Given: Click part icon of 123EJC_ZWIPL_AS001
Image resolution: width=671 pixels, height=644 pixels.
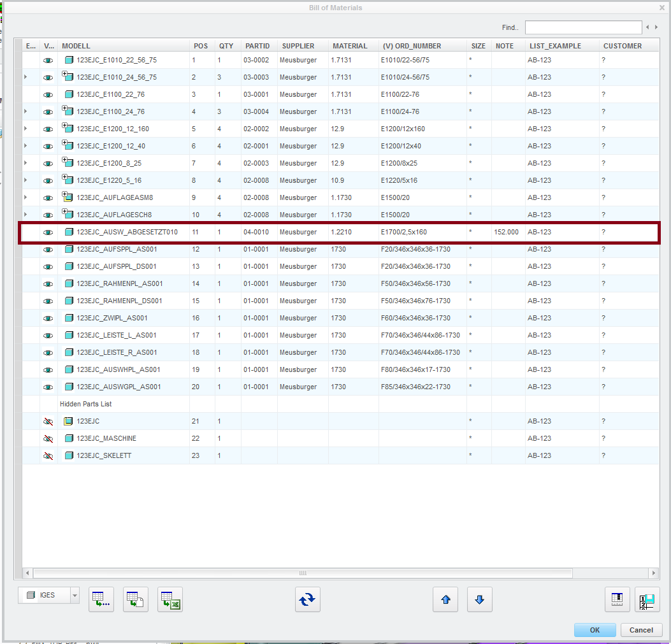Looking at the screenshot, I should (68, 318).
